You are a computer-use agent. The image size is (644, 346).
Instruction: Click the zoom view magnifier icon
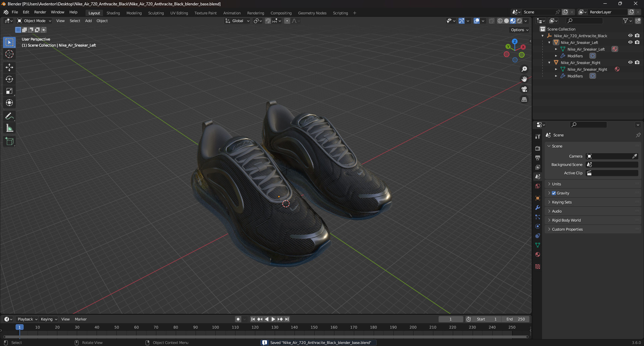tap(524, 69)
